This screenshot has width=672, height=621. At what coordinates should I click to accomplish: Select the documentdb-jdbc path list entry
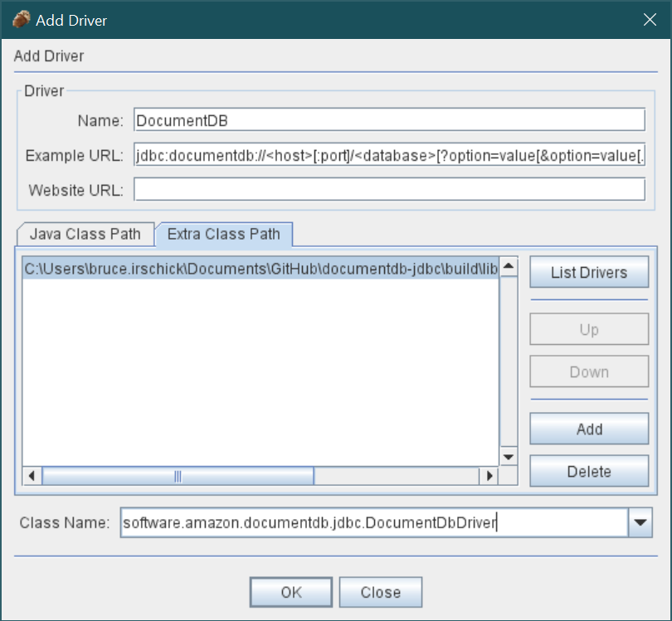(x=261, y=269)
